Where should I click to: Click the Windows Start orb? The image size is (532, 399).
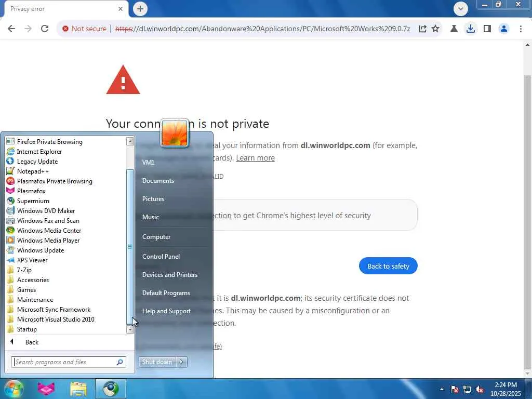pos(14,389)
